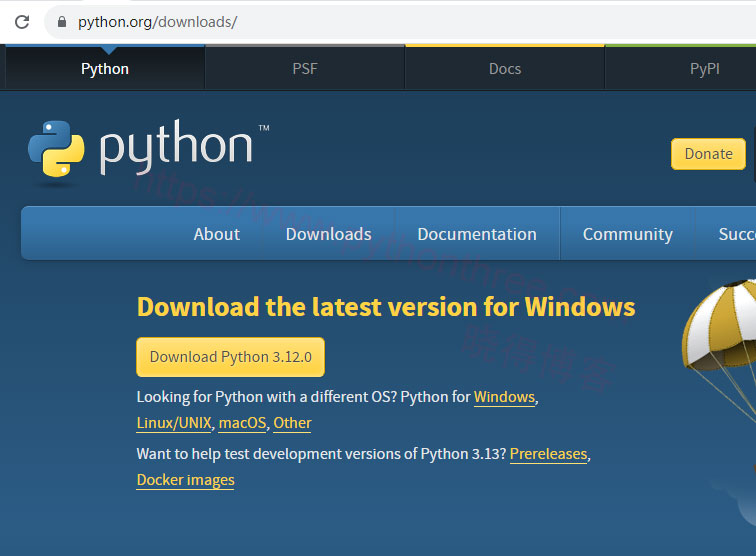The height and width of the screenshot is (556, 756).
Task: Open the Docker images link
Action: click(x=186, y=480)
